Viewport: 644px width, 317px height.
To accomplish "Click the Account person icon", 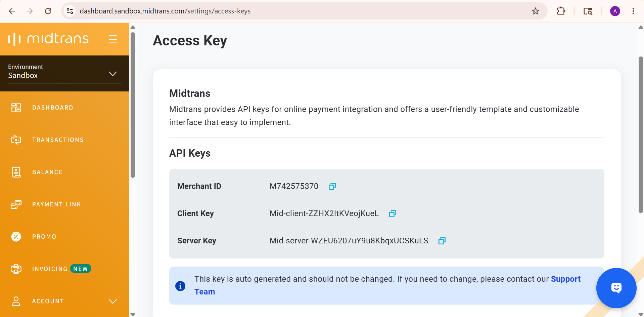I will tap(16, 301).
